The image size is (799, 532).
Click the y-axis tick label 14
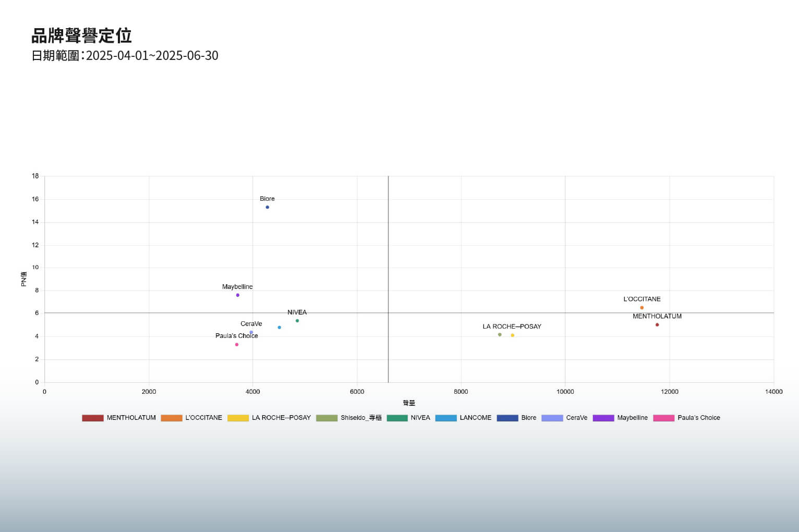click(35, 222)
